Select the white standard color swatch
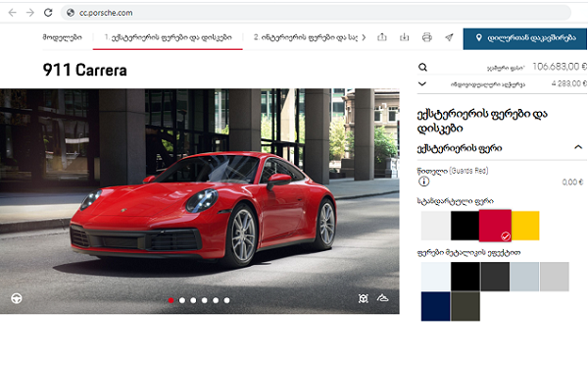The height and width of the screenshot is (365, 588). (435, 226)
